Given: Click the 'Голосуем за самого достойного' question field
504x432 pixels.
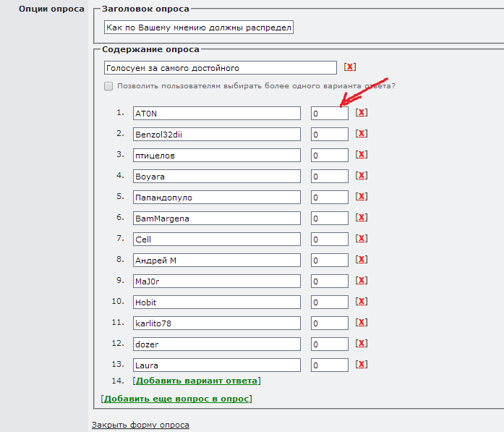Looking at the screenshot, I should click(221, 68).
